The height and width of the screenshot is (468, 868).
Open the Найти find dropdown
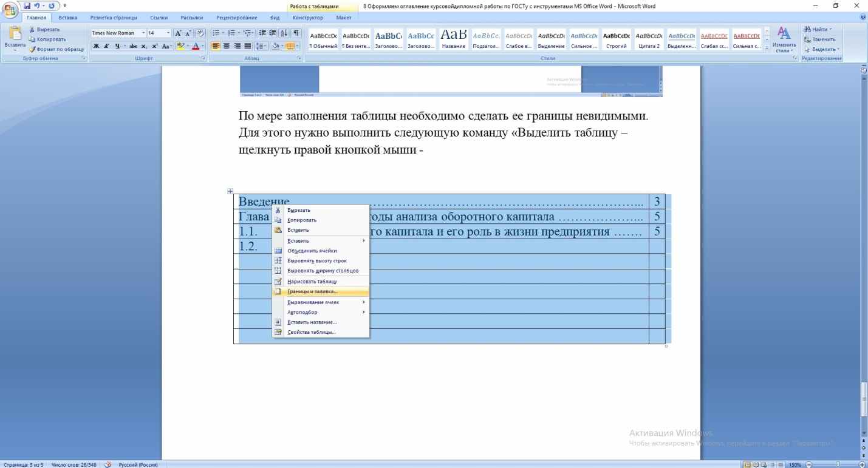817,30
